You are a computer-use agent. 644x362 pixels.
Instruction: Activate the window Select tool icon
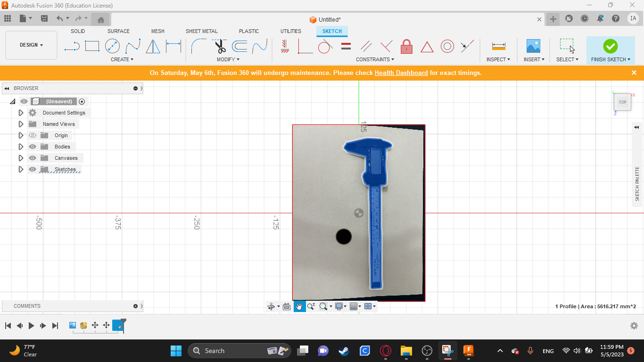(x=567, y=46)
